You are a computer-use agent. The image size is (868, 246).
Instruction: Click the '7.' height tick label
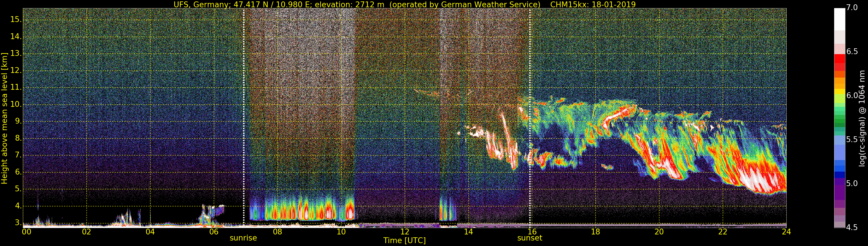tap(18, 155)
